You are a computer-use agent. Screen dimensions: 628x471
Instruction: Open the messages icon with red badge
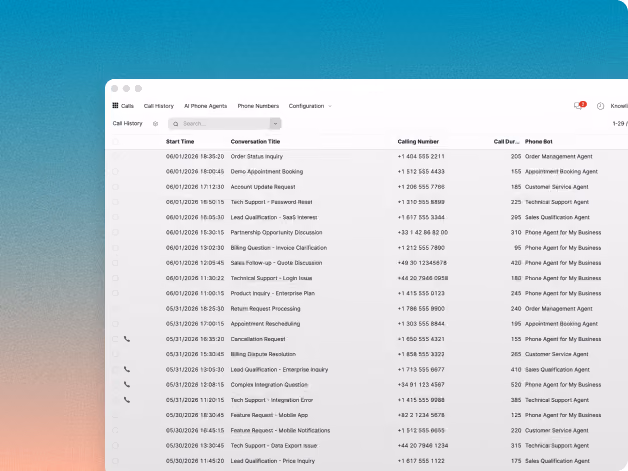[579, 105]
